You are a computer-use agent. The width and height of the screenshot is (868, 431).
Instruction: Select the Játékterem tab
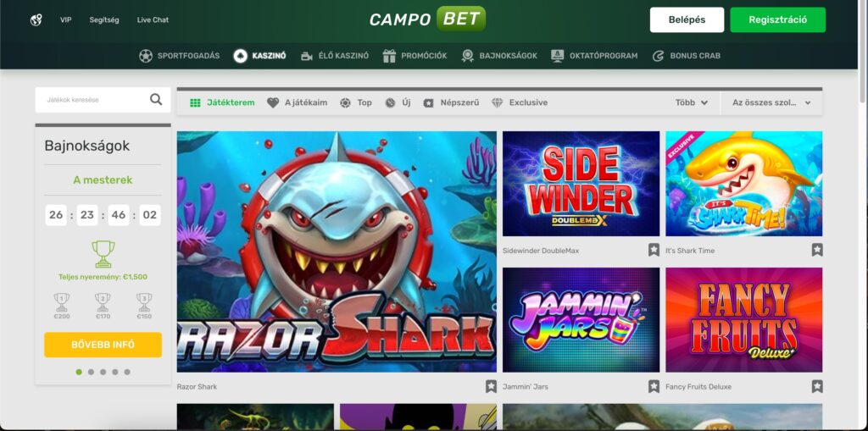[x=222, y=103]
